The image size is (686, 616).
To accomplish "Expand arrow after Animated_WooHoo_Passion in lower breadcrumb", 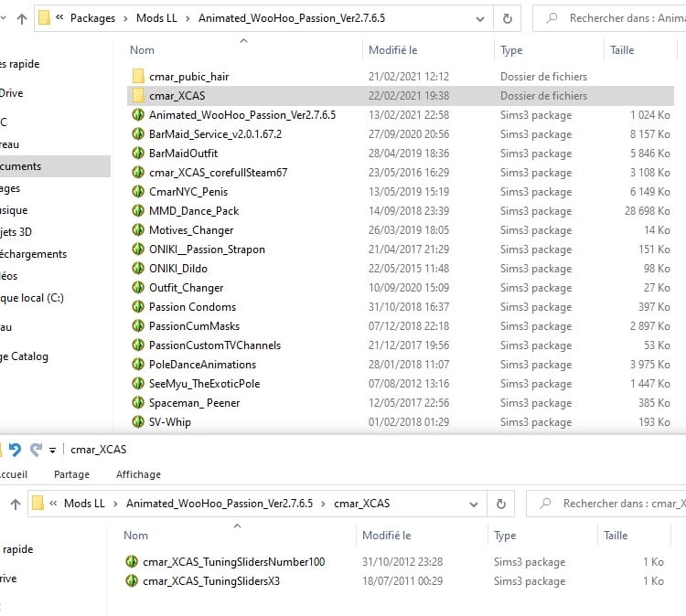I will point(323,504).
